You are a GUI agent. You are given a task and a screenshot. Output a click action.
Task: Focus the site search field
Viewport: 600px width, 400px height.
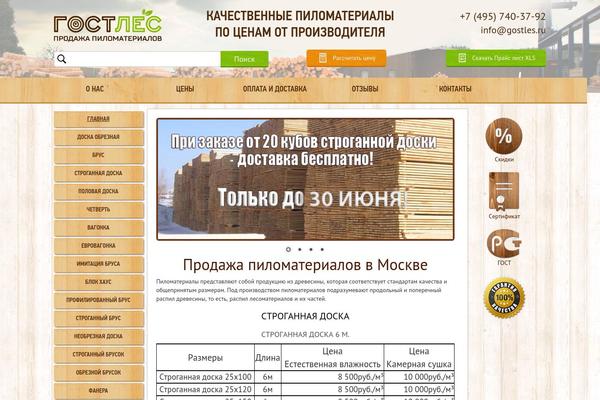click(137, 59)
